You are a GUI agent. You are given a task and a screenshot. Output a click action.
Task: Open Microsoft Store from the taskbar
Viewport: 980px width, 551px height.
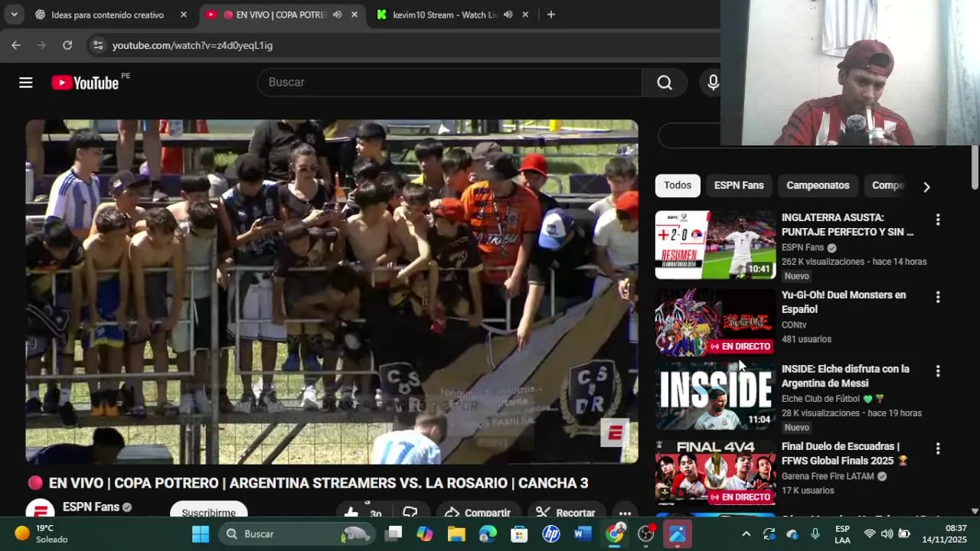[519, 534]
